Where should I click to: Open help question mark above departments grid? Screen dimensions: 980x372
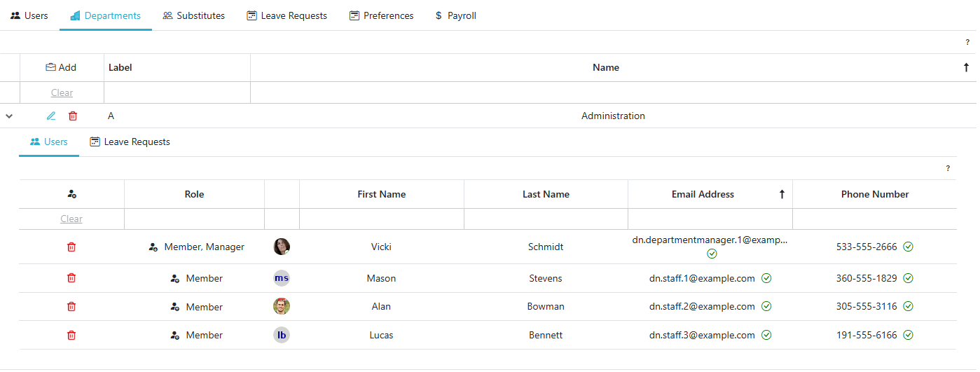tap(967, 43)
